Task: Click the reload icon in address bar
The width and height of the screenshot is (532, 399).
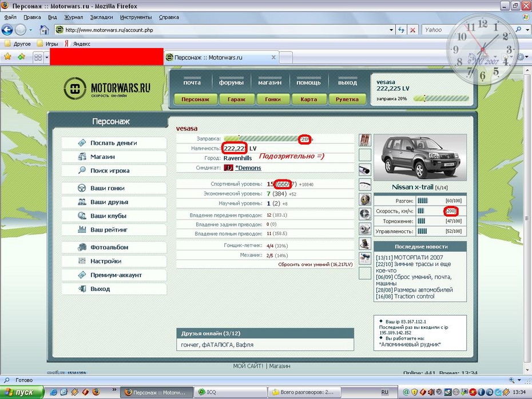Action: point(402,30)
